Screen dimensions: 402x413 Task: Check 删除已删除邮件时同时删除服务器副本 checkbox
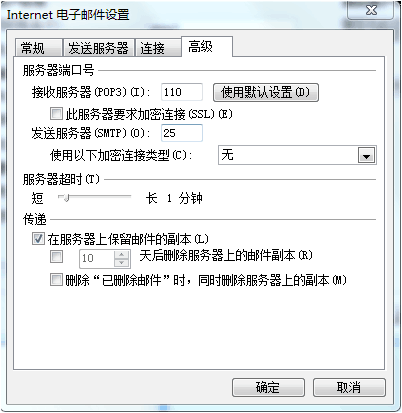click(x=56, y=280)
